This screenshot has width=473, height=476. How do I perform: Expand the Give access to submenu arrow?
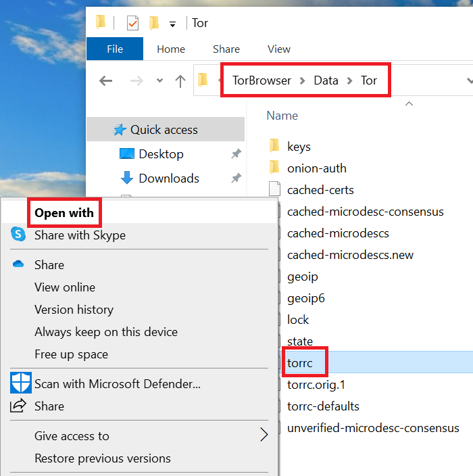coord(264,435)
